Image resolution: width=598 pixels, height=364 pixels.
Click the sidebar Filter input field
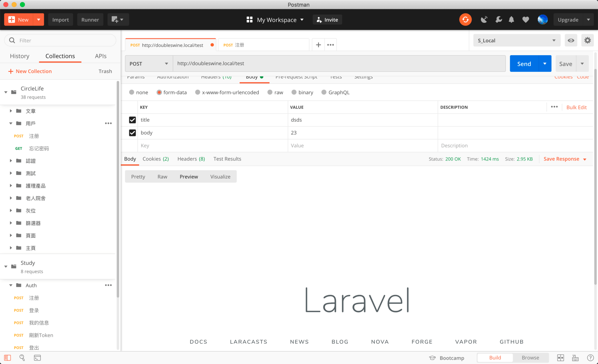pyautogui.click(x=60, y=40)
